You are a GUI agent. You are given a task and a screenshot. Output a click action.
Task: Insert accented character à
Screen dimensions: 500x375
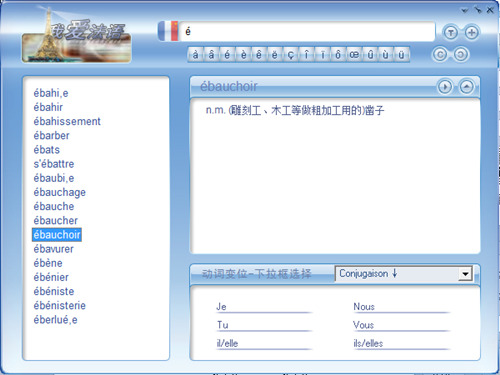tap(195, 54)
